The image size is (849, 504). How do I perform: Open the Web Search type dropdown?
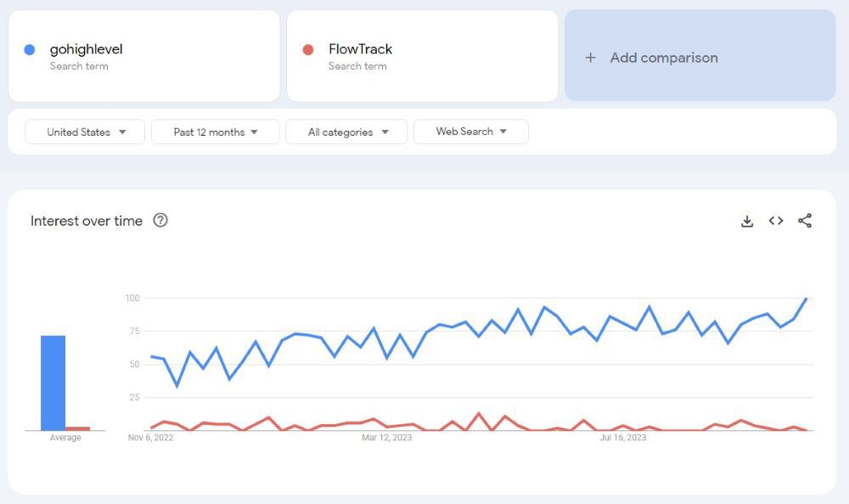click(471, 132)
